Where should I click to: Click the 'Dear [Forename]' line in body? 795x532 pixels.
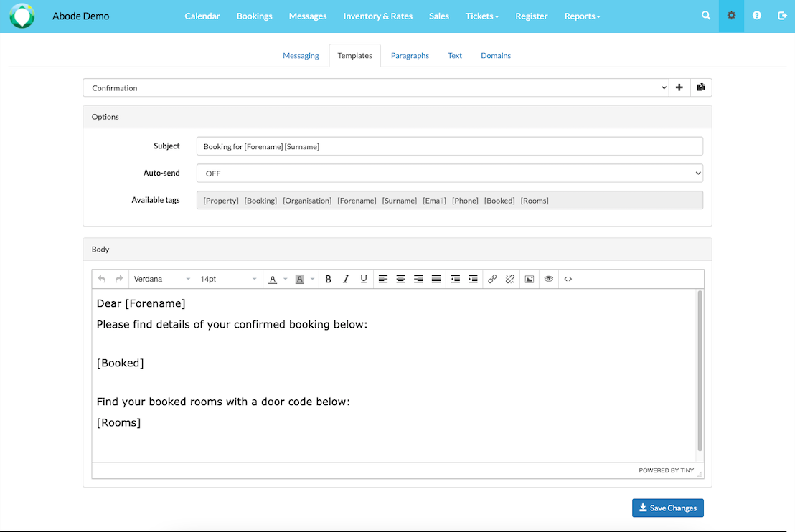point(141,303)
